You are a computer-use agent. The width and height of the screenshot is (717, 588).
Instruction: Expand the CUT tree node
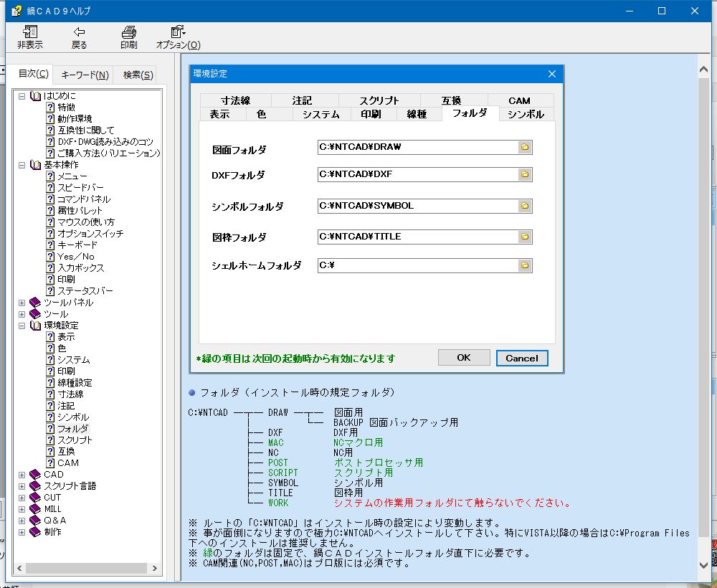click(22, 498)
